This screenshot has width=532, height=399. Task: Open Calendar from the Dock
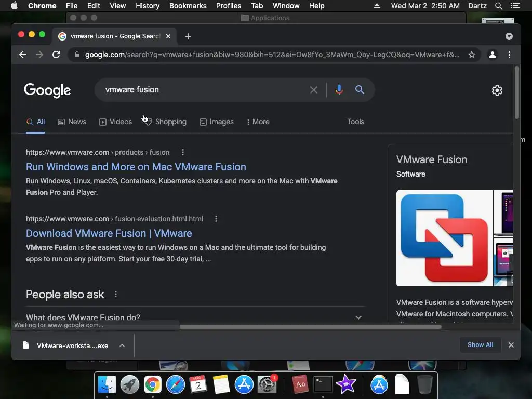pyautogui.click(x=198, y=384)
